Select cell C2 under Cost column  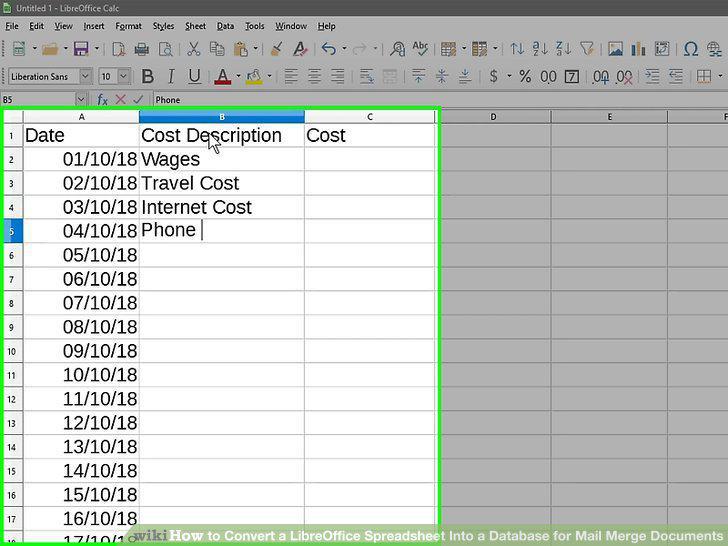point(370,159)
